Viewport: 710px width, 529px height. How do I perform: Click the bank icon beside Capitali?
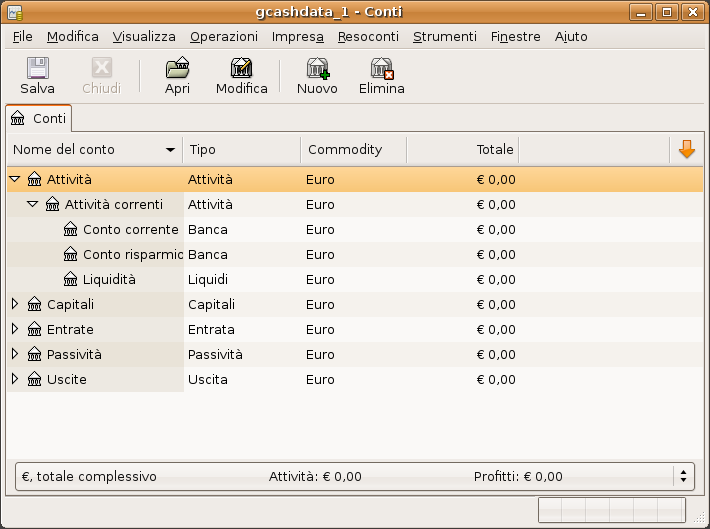pos(35,304)
